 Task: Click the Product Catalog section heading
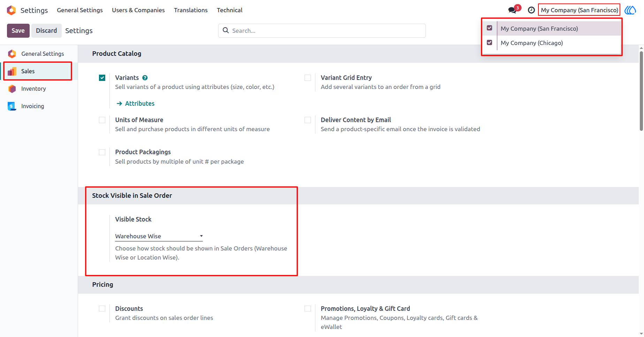(x=117, y=54)
